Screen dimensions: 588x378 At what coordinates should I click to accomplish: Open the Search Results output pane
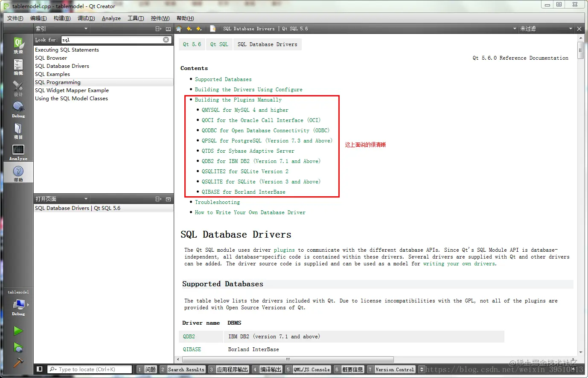183,369
